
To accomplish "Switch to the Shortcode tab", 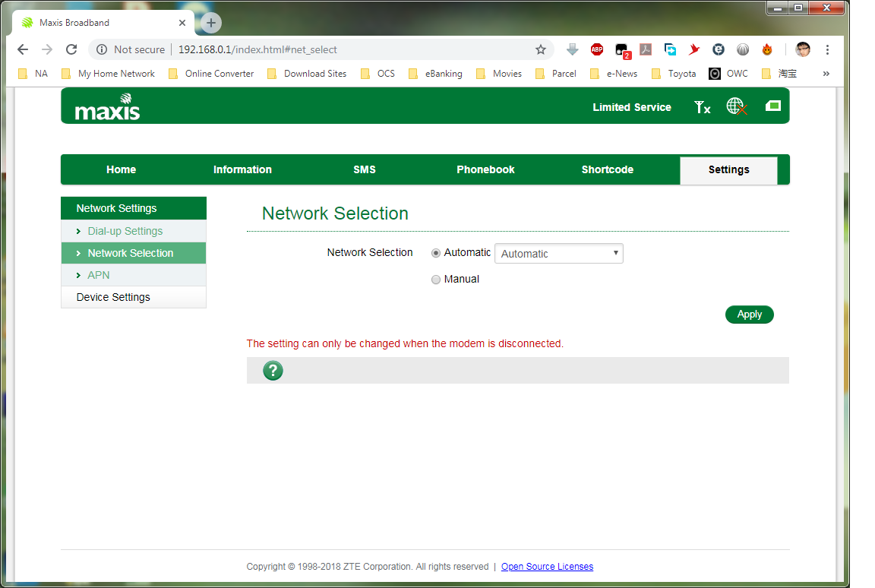I will [x=607, y=169].
